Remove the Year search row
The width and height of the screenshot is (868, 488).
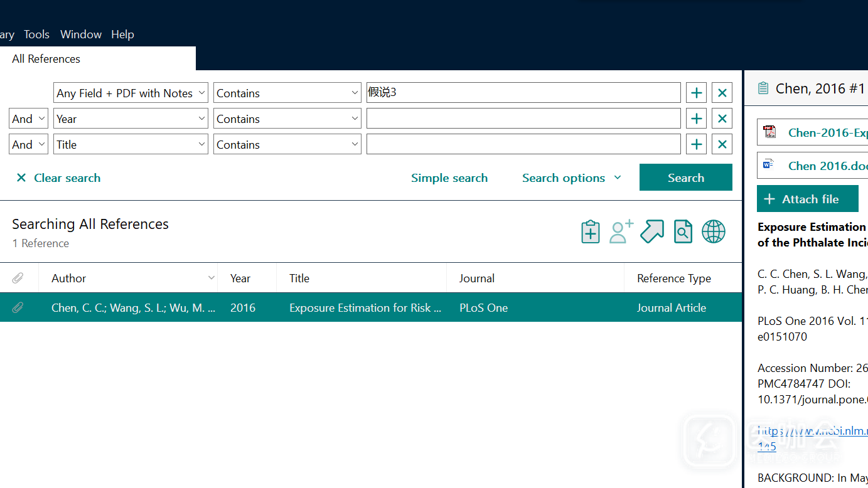[722, 119]
